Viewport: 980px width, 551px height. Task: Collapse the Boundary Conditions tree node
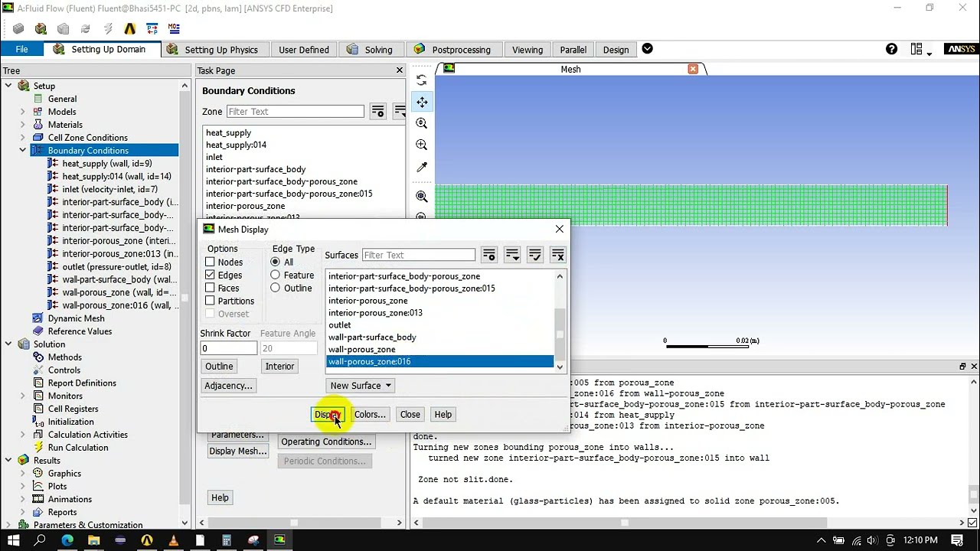22,151
